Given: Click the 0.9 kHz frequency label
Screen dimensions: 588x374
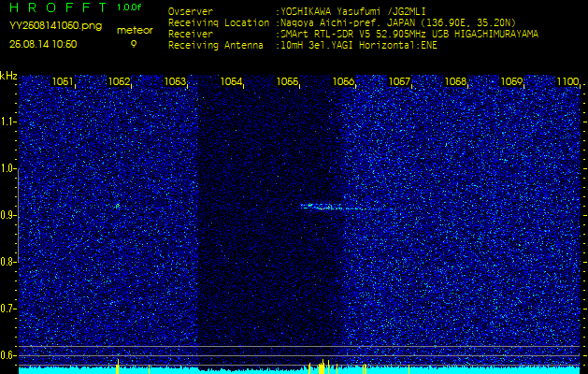Looking at the screenshot, I should click(7, 215).
